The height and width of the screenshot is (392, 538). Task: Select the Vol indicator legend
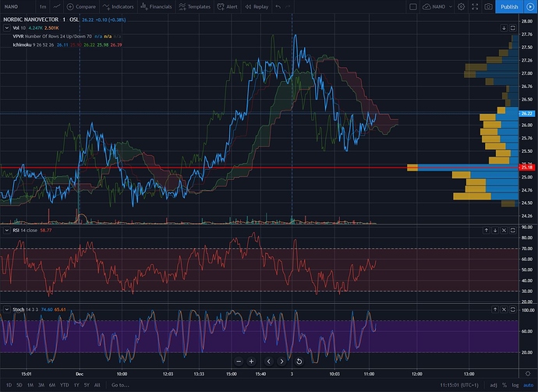coord(36,28)
